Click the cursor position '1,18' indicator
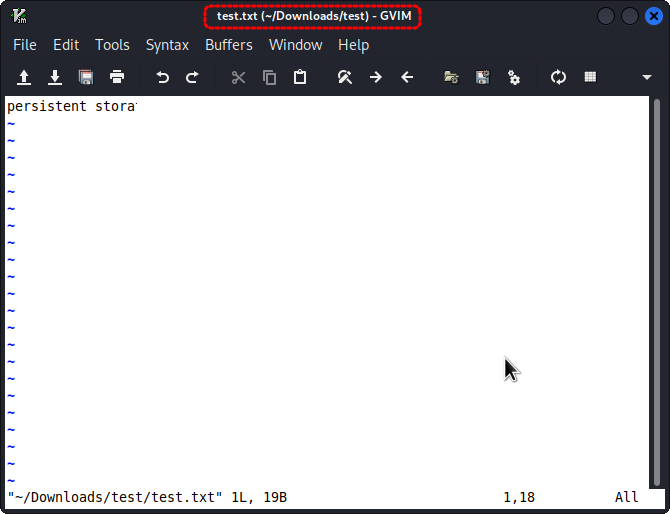 (519, 497)
